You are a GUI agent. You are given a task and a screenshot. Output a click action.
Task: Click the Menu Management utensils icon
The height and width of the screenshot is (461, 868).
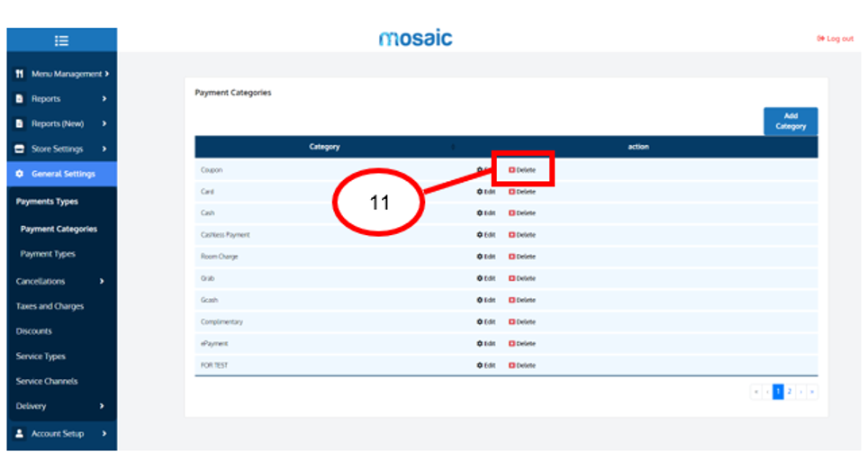pyautogui.click(x=20, y=74)
